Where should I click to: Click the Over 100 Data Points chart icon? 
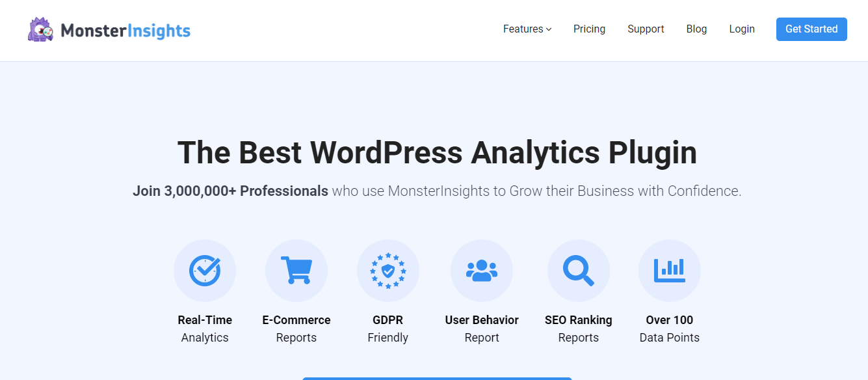click(670, 270)
